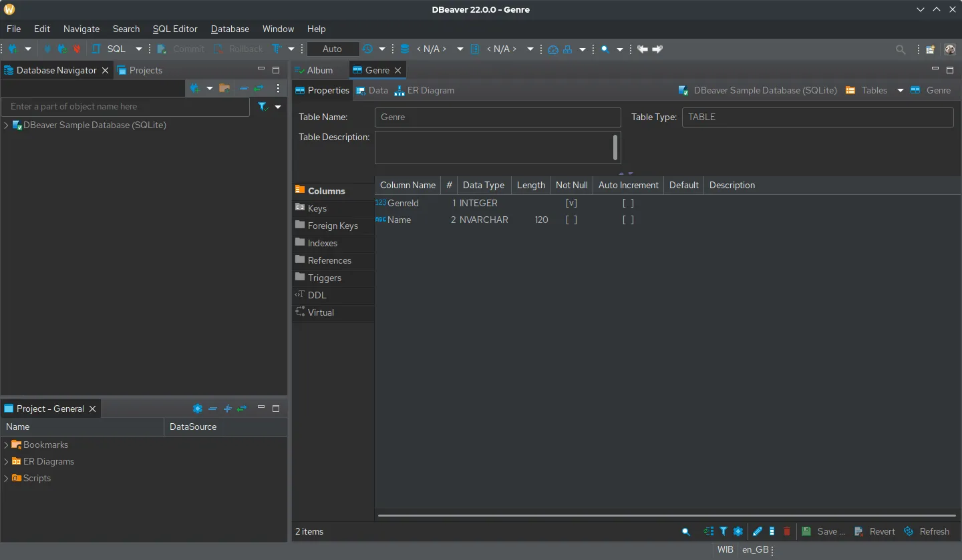Click the red trash delete icon
The width and height of the screenshot is (962, 560).
(787, 531)
